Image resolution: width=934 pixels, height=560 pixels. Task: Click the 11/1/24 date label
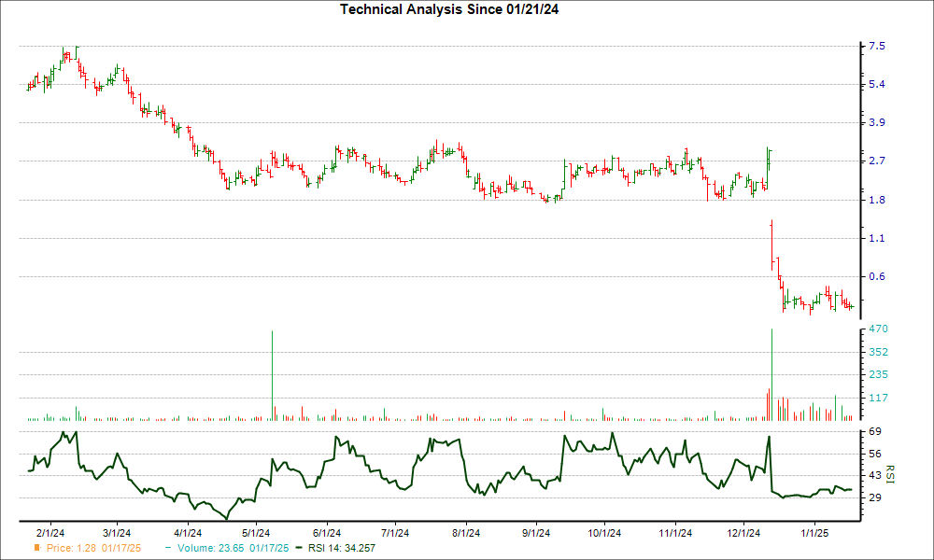tap(675, 533)
